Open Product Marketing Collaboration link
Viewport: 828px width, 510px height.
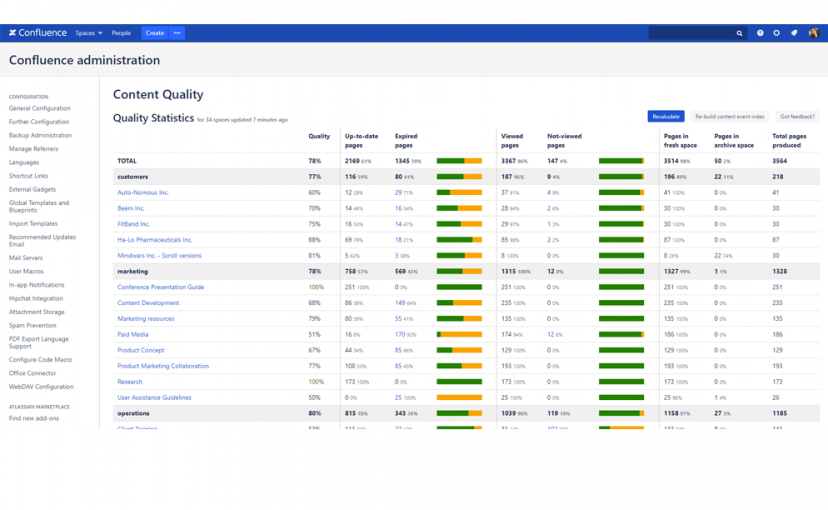point(163,366)
